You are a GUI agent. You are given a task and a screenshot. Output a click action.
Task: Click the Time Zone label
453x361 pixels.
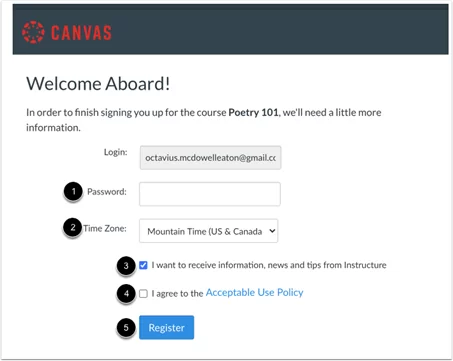[x=105, y=228]
